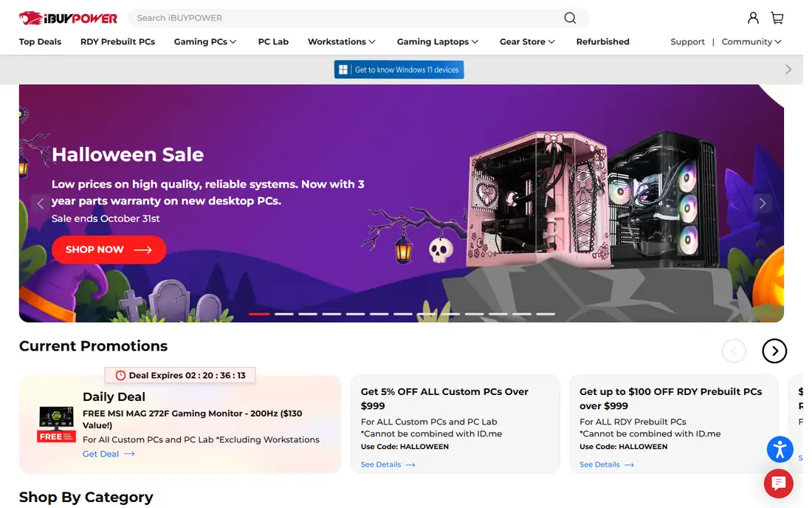Expand the Community dropdown
The height and width of the screenshot is (508, 812).
[751, 41]
